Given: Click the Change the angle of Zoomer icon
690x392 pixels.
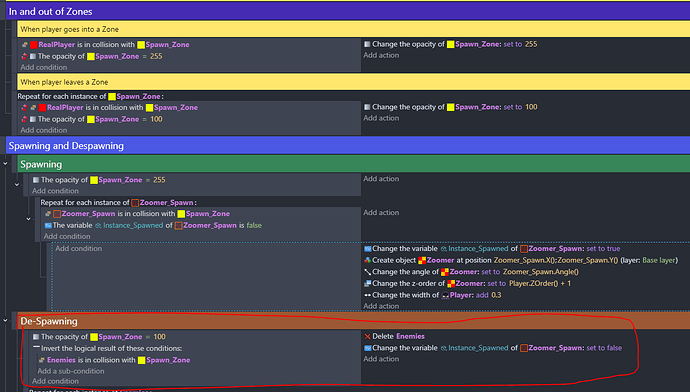Looking at the screenshot, I should [x=367, y=272].
